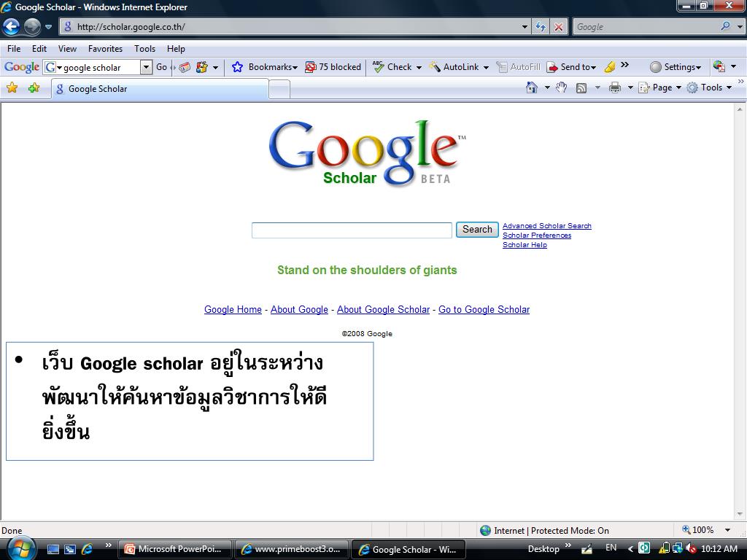Click the 100% zoom level control

pos(698,530)
